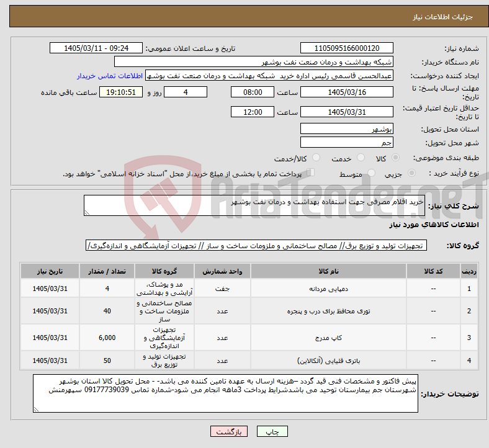Click the remaining days field showing 4
Image resolution: width=489 pixels, height=448 pixels.
[x=186, y=92]
